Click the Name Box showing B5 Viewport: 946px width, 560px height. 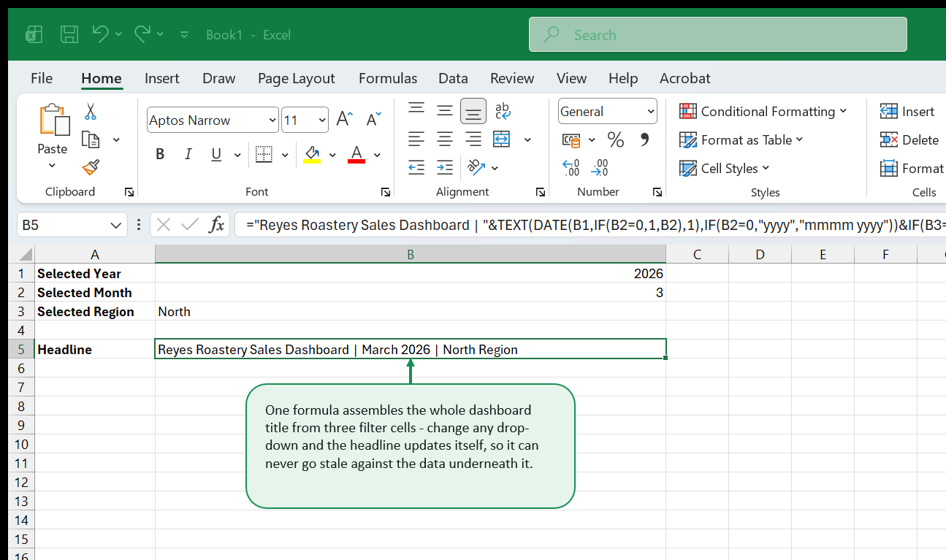(x=72, y=225)
